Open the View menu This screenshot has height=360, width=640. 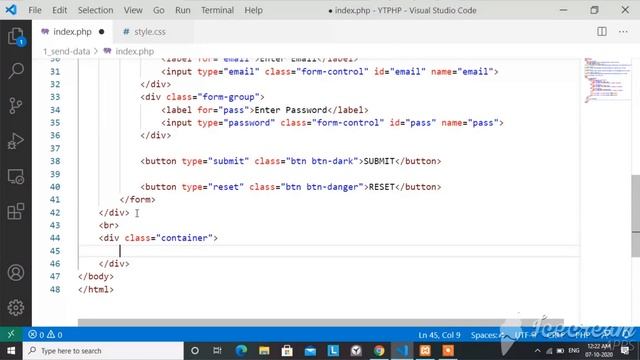133,10
